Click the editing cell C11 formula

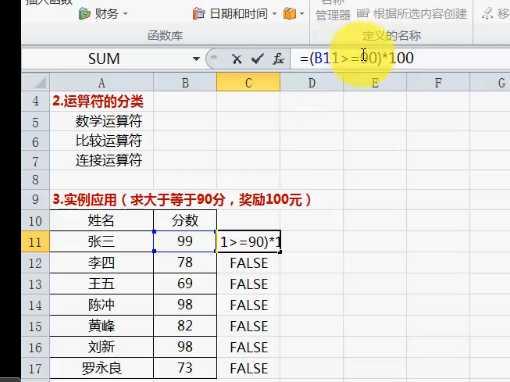click(249, 242)
